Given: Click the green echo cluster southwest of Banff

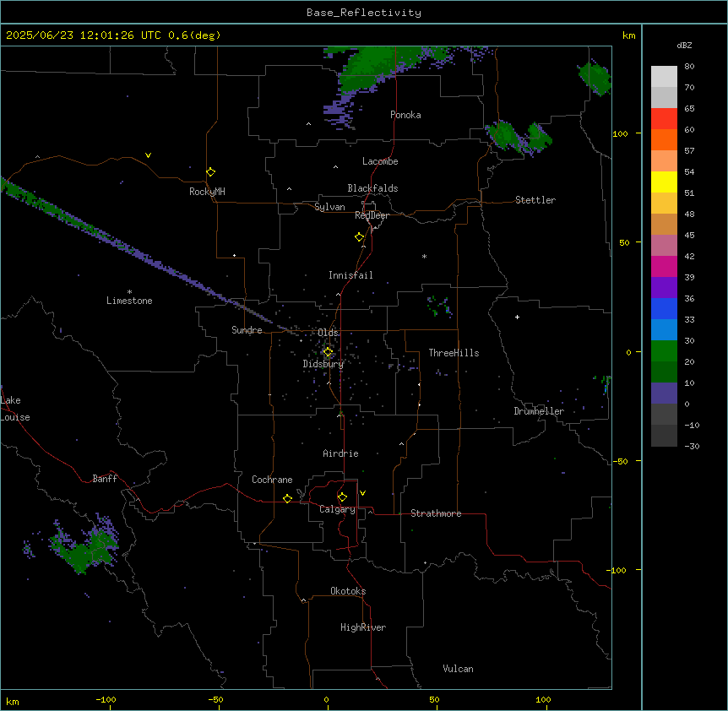Looking at the screenshot, I should coord(86,550).
